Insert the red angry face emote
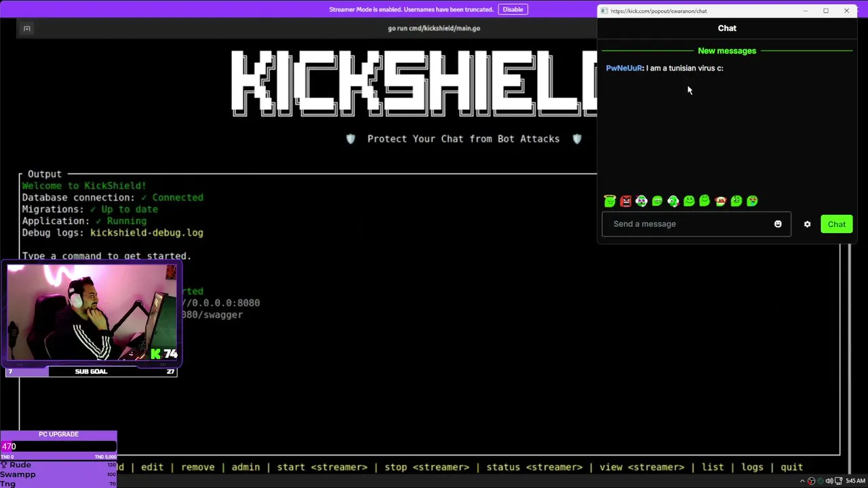868x488 pixels. point(625,201)
